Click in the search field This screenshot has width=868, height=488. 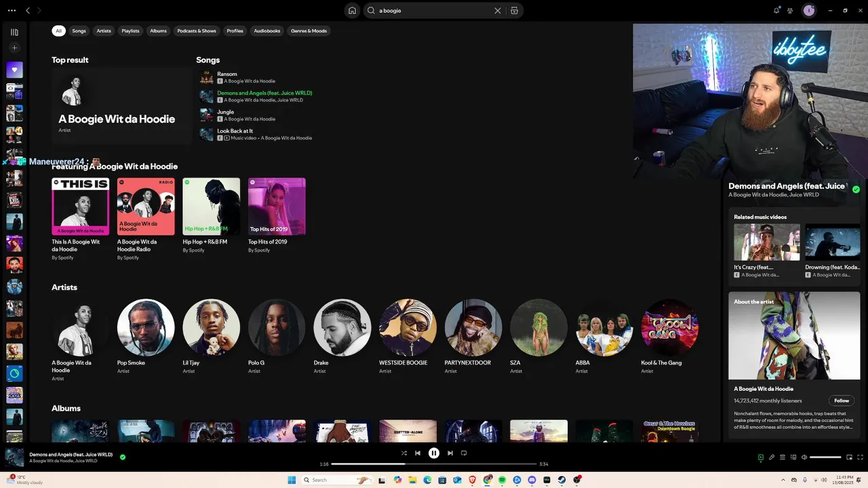point(434,11)
